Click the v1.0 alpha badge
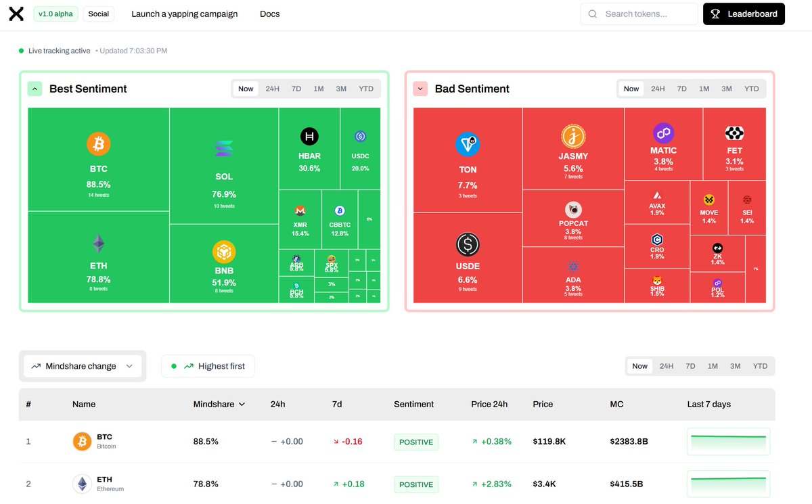The height and width of the screenshot is (504, 812). point(56,14)
